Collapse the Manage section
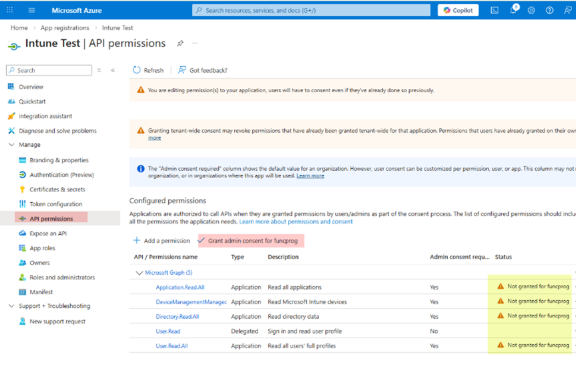The width and height of the screenshot is (576, 370). click(x=11, y=145)
